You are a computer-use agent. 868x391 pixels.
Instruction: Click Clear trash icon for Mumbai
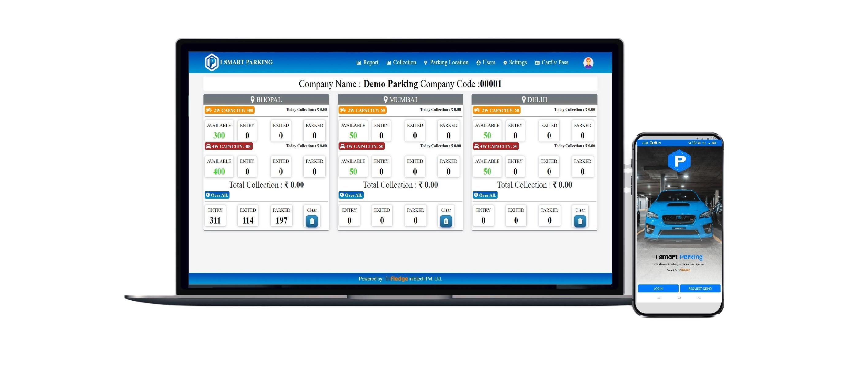(445, 220)
